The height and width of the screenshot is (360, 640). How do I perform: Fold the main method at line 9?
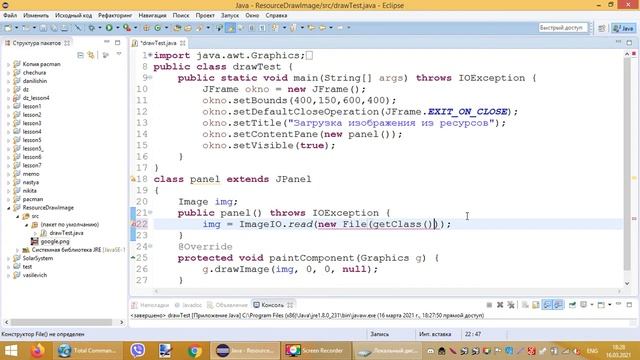tap(150, 77)
